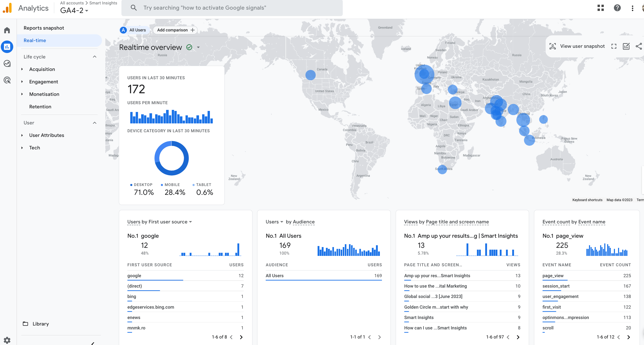Open the Help question mark icon
Image resolution: width=644 pixels, height=345 pixels.
coord(617,8)
